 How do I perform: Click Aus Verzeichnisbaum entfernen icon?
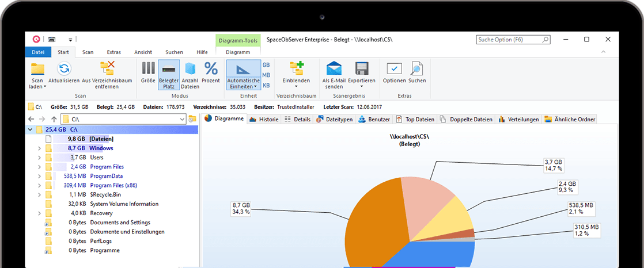(107, 68)
